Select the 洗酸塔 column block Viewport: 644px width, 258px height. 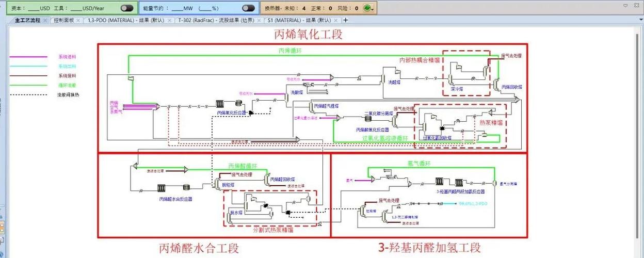pos(286,98)
